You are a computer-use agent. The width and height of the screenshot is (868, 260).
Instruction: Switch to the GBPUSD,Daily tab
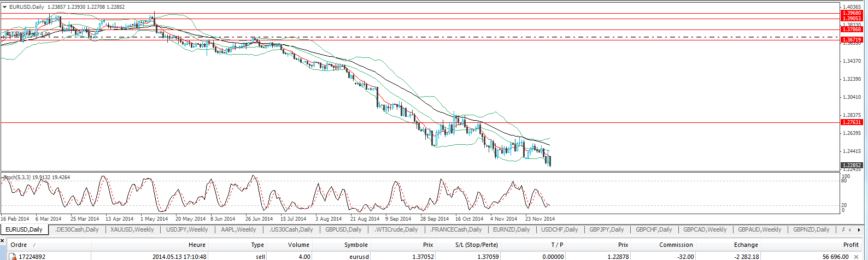[x=343, y=229]
